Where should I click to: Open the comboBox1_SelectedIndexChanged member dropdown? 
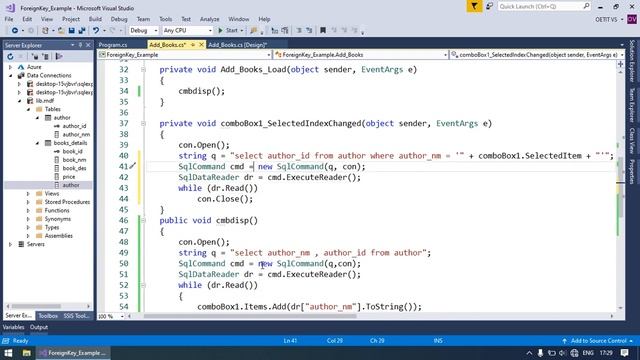537,55
